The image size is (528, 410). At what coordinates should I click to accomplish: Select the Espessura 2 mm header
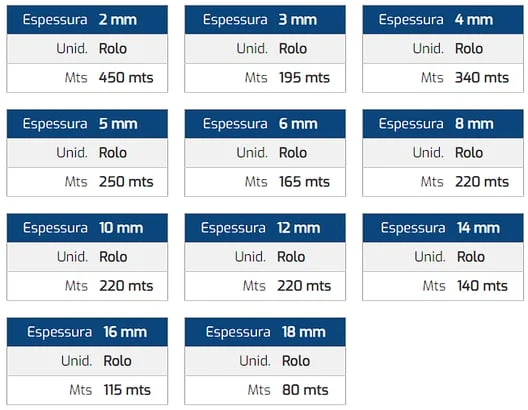(87, 20)
